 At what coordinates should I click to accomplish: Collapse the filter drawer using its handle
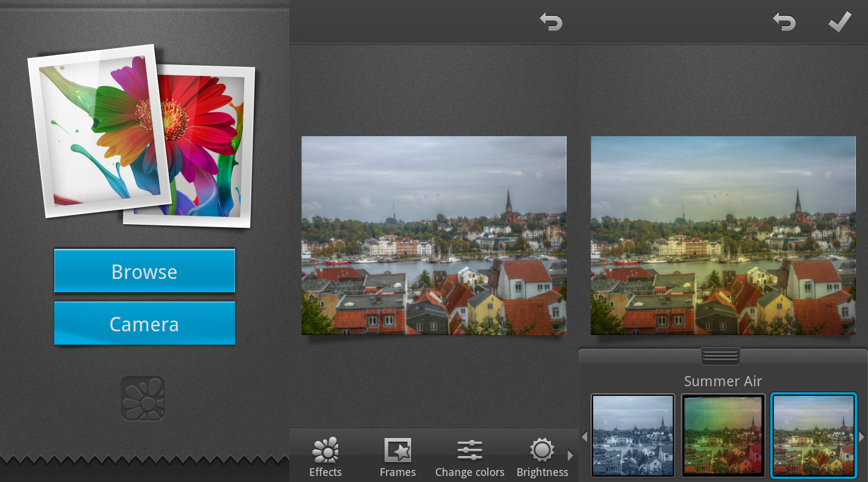tap(721, 356)
